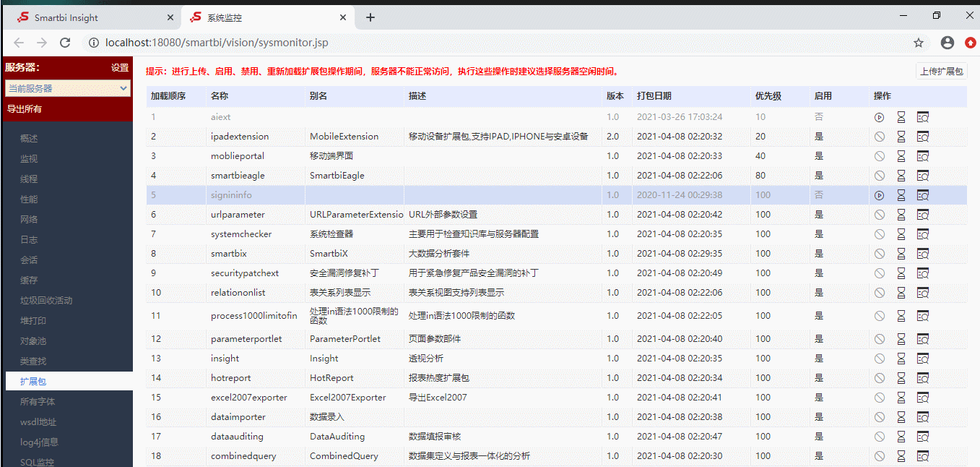The height and width of the screenshot is (467, 980).
Task: Open 对象池 in the sidebar
Action: (x=33, y=341)
